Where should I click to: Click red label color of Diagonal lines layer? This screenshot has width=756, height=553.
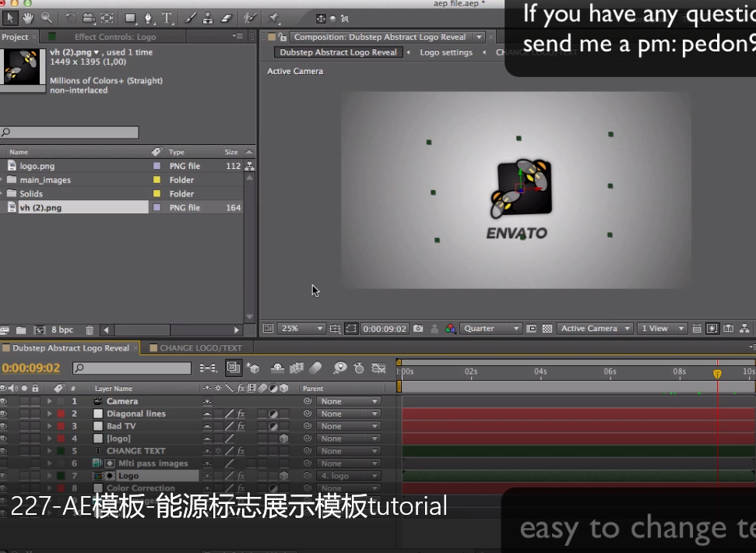pos(61,414)
